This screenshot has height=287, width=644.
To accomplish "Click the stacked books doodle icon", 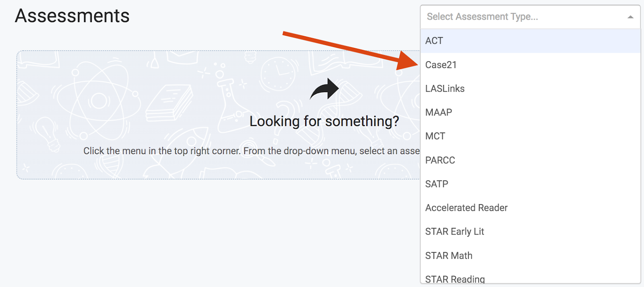I will [x=169, y=103].
